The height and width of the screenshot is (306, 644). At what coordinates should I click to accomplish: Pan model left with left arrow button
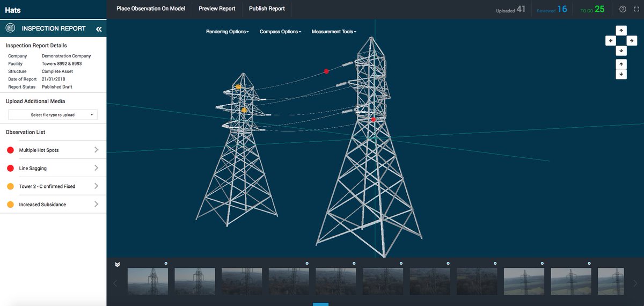611,41
